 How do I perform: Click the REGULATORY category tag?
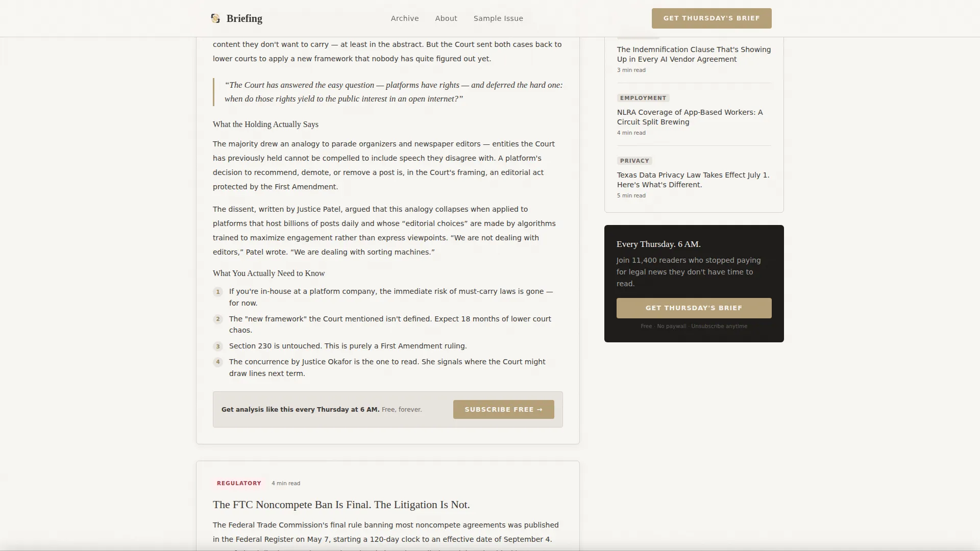click(x=239, y=483)
